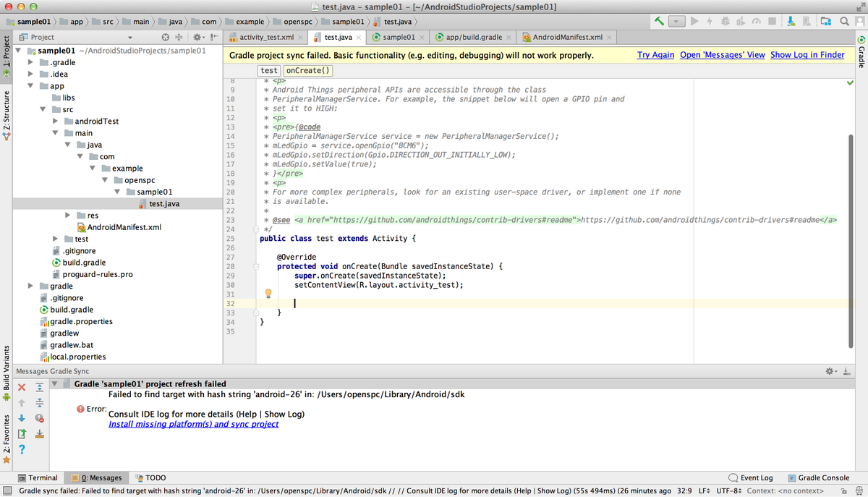This screenshot has height=497, width=868.
Task: Click the Run app play icon
Action: (694, 22)
